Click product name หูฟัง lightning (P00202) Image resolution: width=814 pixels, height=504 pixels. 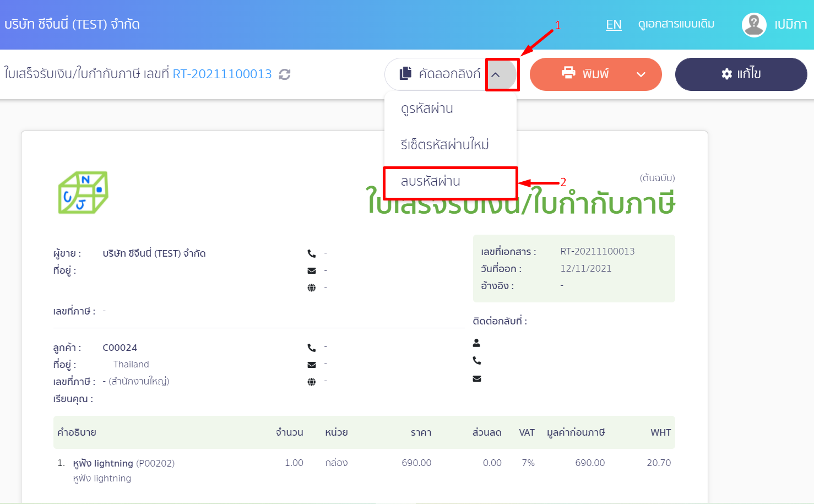click(124, 463)
